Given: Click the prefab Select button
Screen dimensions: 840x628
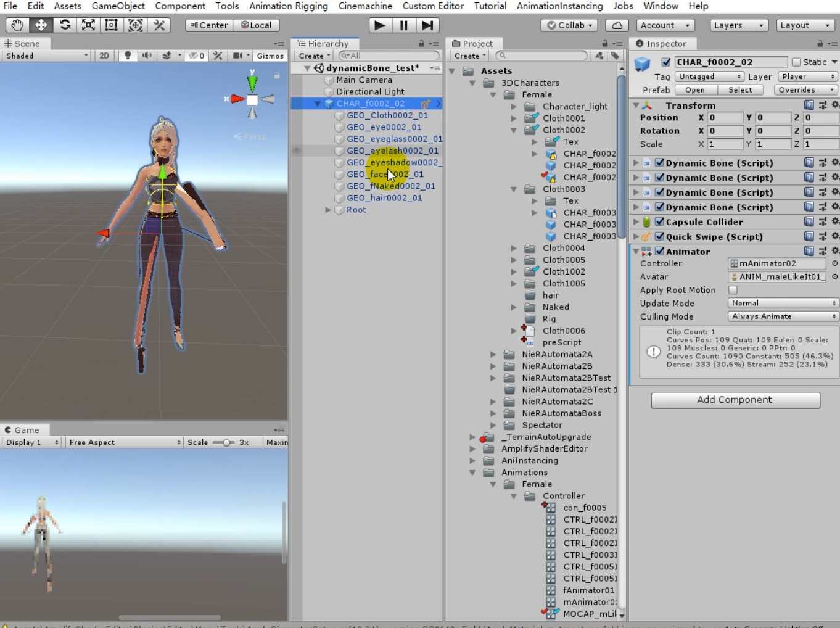Looking at the screenshot, I should (740, 89).
